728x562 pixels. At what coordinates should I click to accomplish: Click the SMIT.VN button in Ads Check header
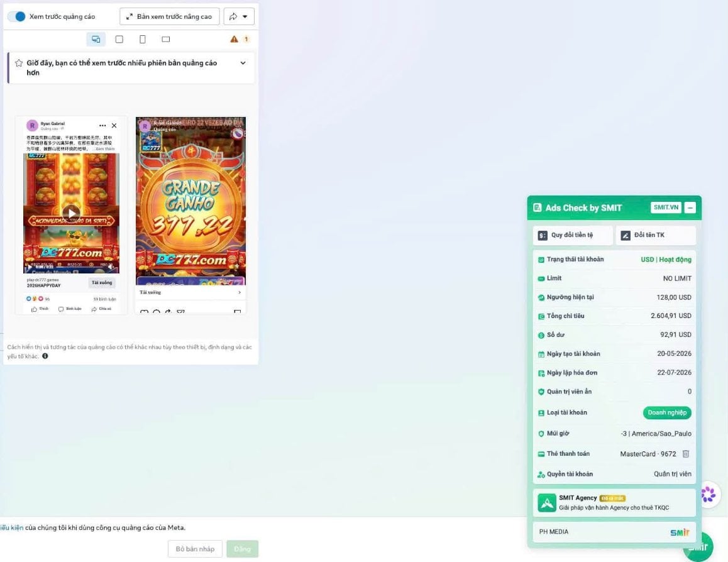666,207
